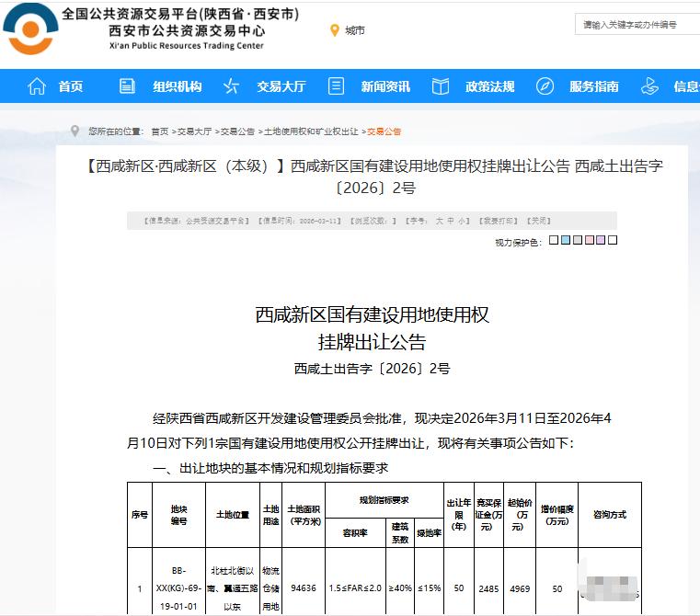Click the land area value 94636
Image resolution: width=700 pixels, height=616 pixels.
tap(304, 588)
